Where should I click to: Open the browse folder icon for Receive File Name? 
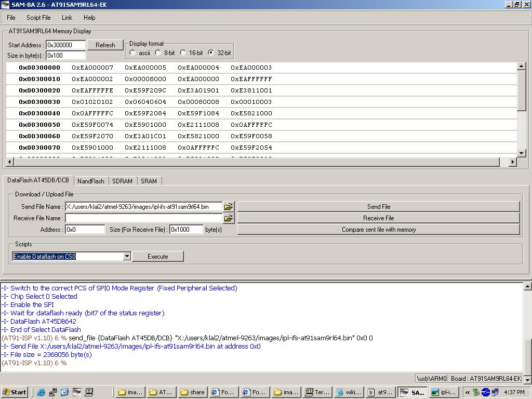pyautogui.click(x=228, y=218)
